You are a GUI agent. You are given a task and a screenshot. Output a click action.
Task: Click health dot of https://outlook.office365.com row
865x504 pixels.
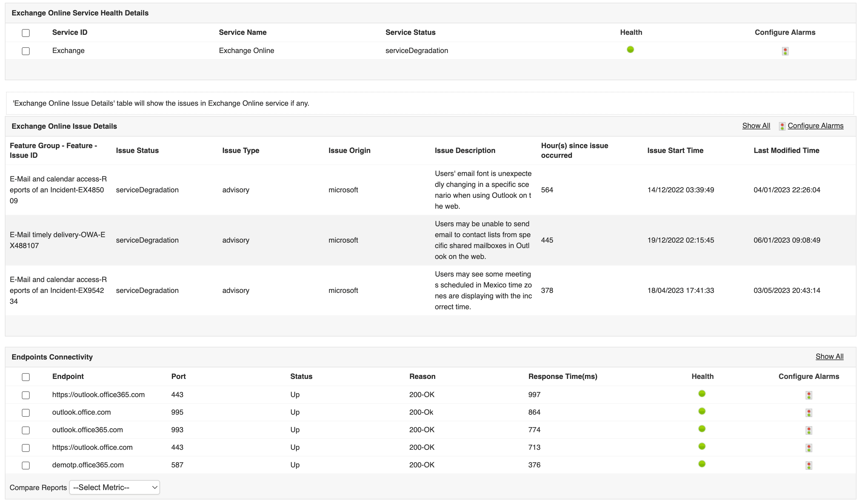702,393
